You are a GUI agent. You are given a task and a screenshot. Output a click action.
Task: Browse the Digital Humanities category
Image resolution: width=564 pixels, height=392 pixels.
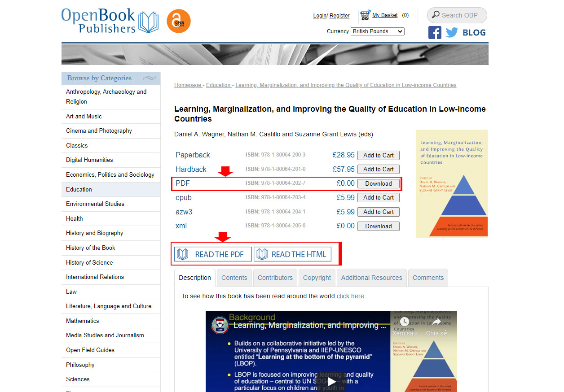111,160
